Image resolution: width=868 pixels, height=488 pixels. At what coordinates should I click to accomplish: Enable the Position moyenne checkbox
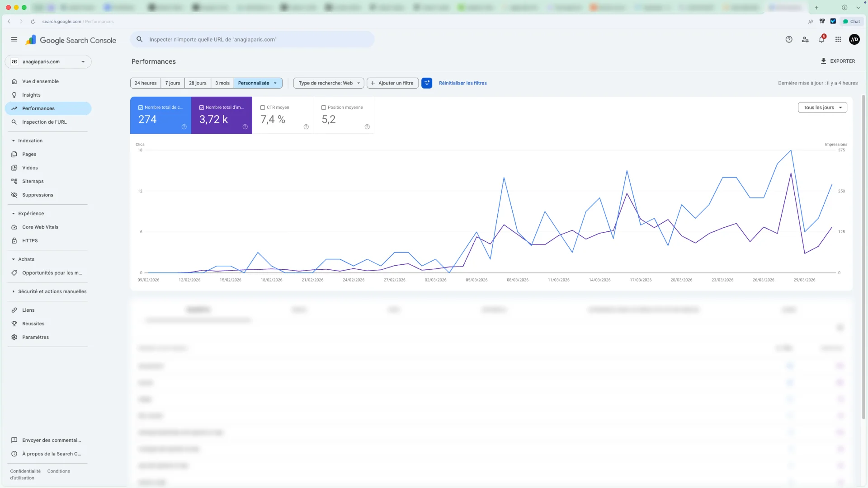[324, 107]
